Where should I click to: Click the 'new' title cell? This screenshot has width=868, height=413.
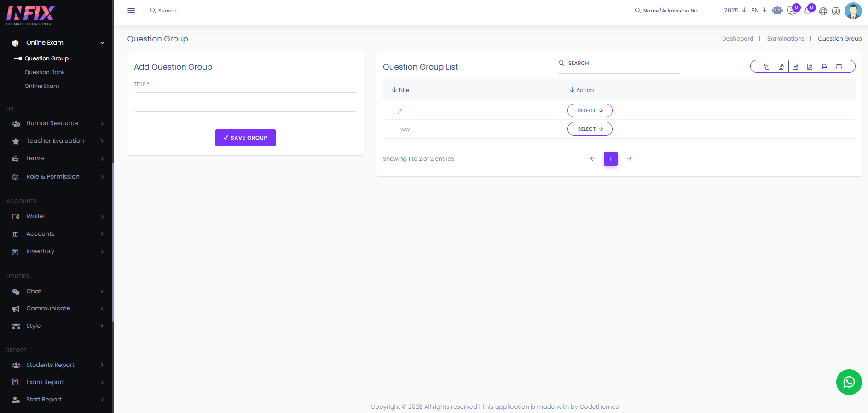pyautogui.click(x=404, y=129)
